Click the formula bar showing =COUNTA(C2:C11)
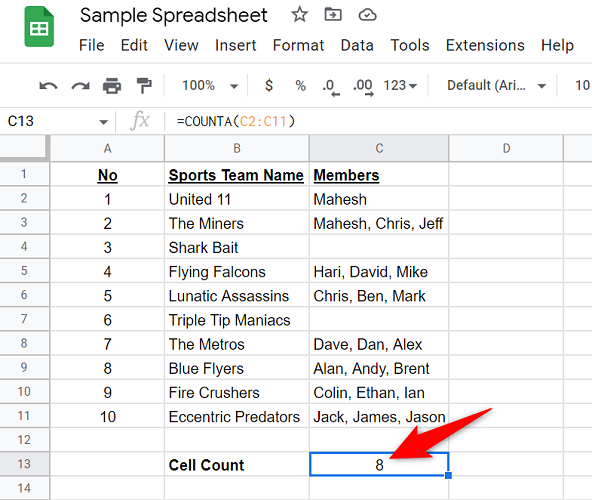 [x=378, y=122]
